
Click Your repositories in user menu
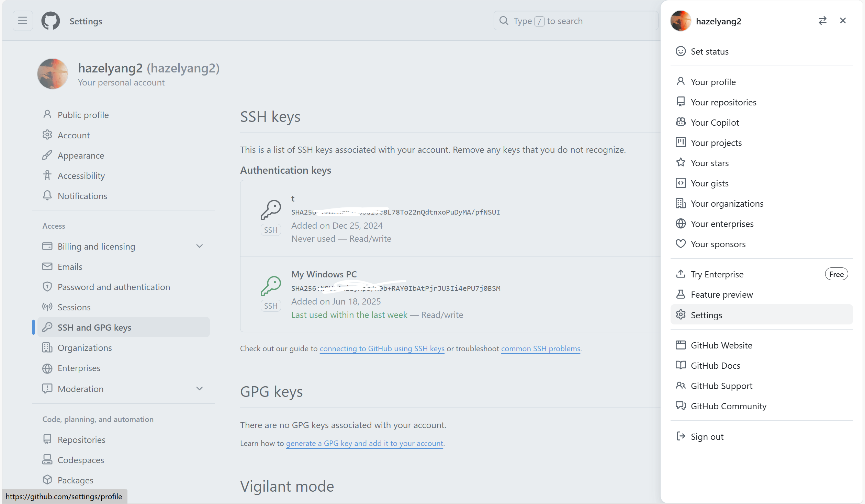tap(762, 102)
